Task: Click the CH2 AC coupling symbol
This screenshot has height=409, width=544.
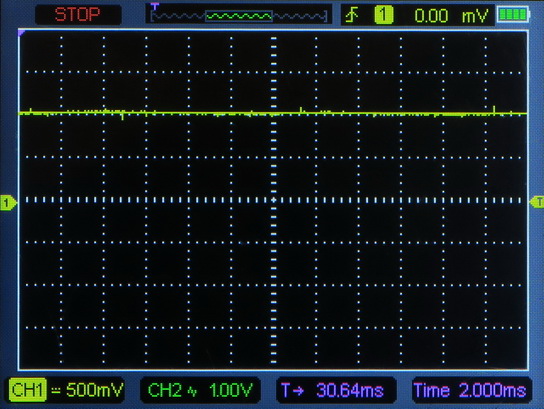Action: 192,391
